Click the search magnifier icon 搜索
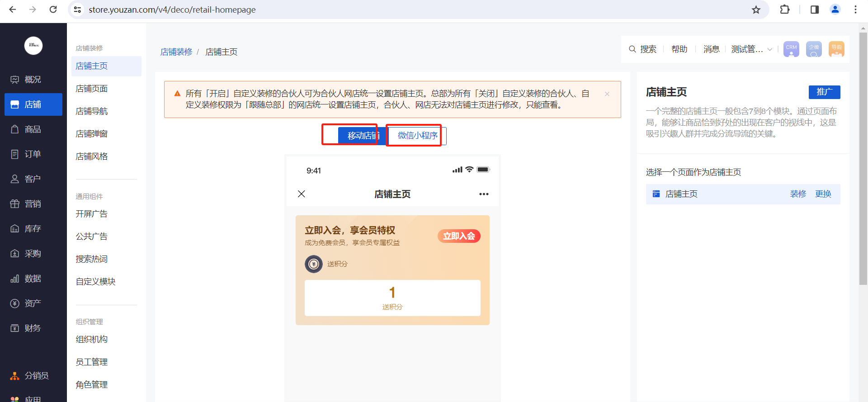The height and width of the screenshot is (402, 868). 632,49
